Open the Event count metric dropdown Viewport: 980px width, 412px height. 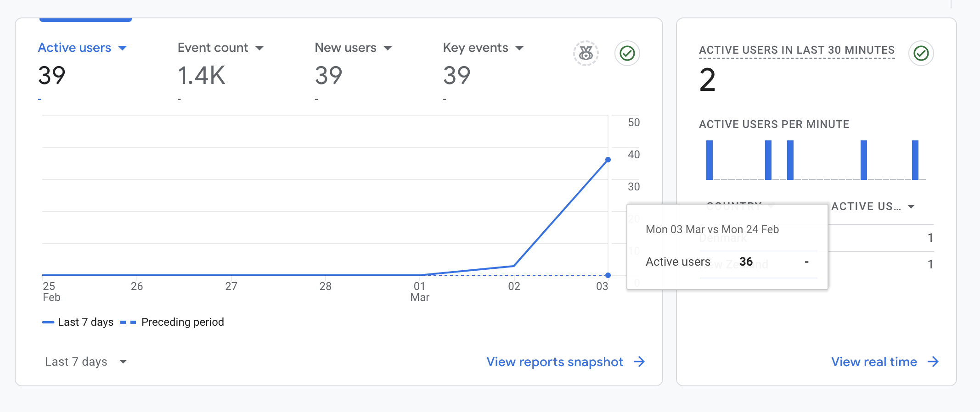pyautogui.click(x=259, y=48)
